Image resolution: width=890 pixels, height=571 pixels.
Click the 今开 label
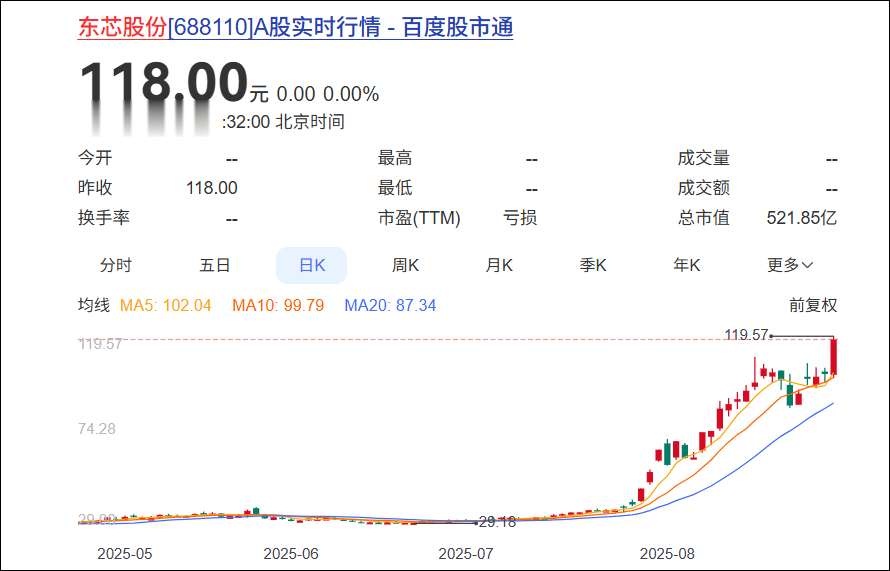pyautogui.click(x=95, y=158)
